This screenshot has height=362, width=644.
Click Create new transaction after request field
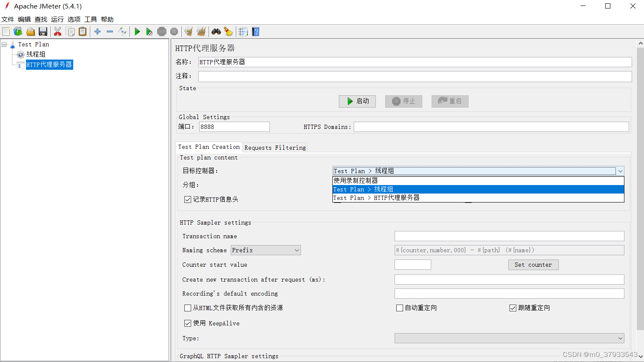509,279
